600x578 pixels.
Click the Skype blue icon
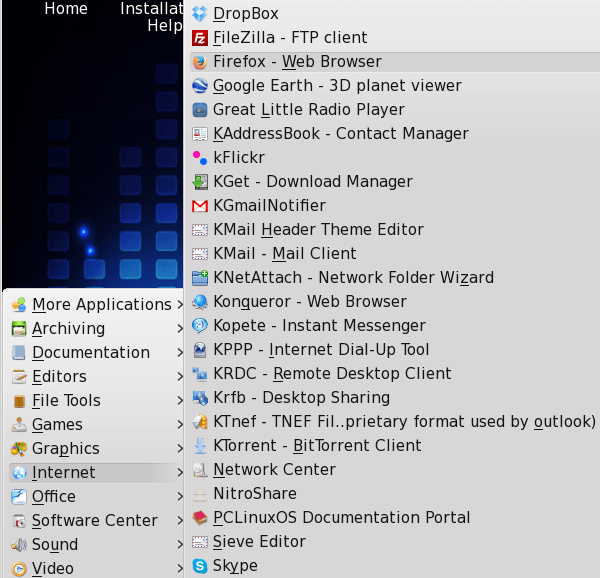200,566
